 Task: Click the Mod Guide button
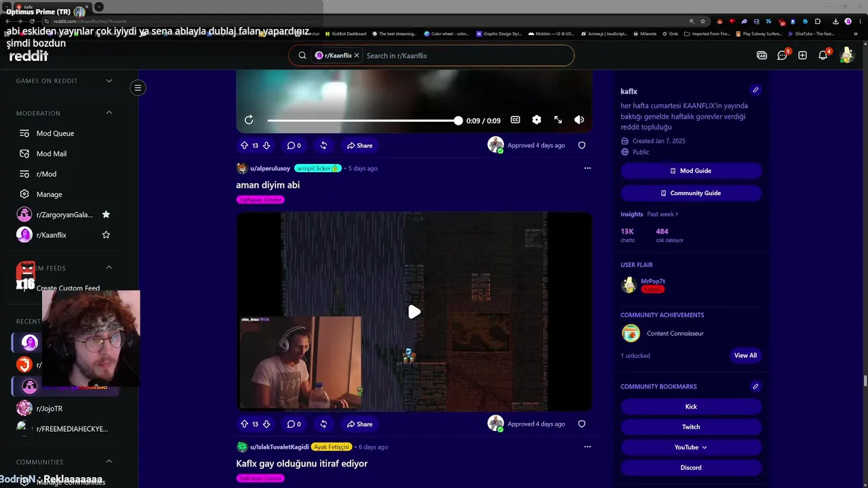coord(691,171)
